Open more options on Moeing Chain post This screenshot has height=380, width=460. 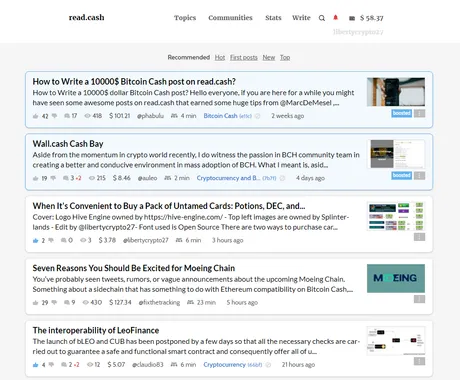click(419, 299)
